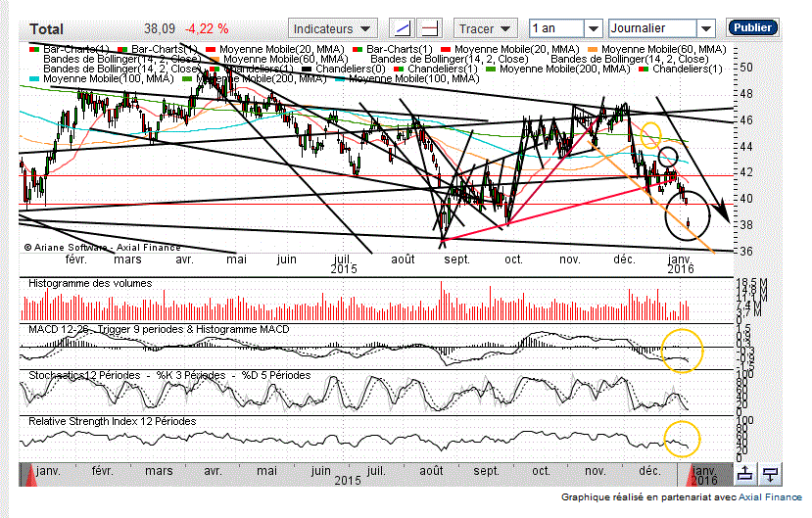Image resolution: width=812 pixels, height=518 pixels.
Task: Click the 'Histogramme des volumes' panel label
Action: tap(90, 284)
